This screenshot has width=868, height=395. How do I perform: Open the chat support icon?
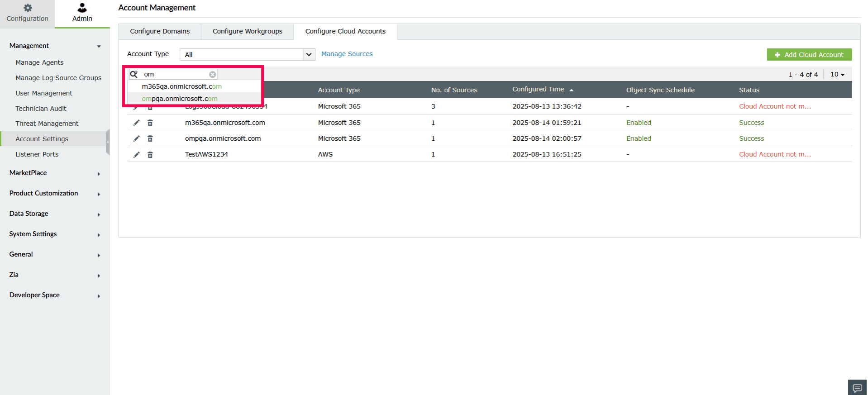[857, 388]
